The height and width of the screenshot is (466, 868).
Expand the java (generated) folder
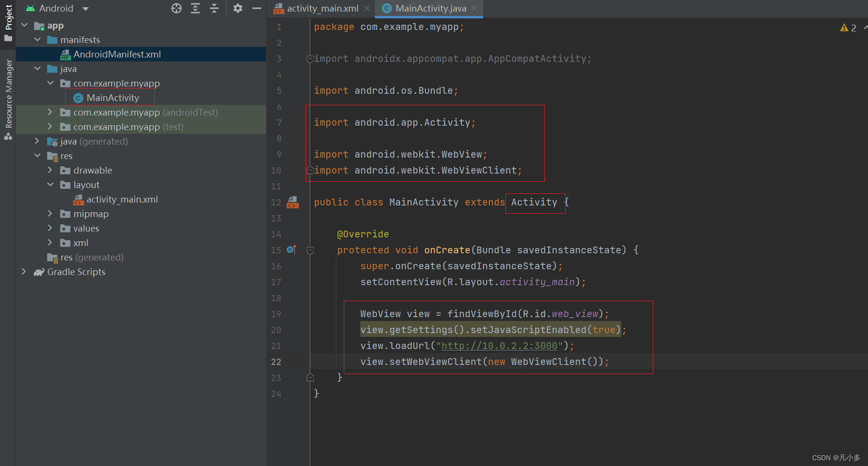click(x=37, y=141)
